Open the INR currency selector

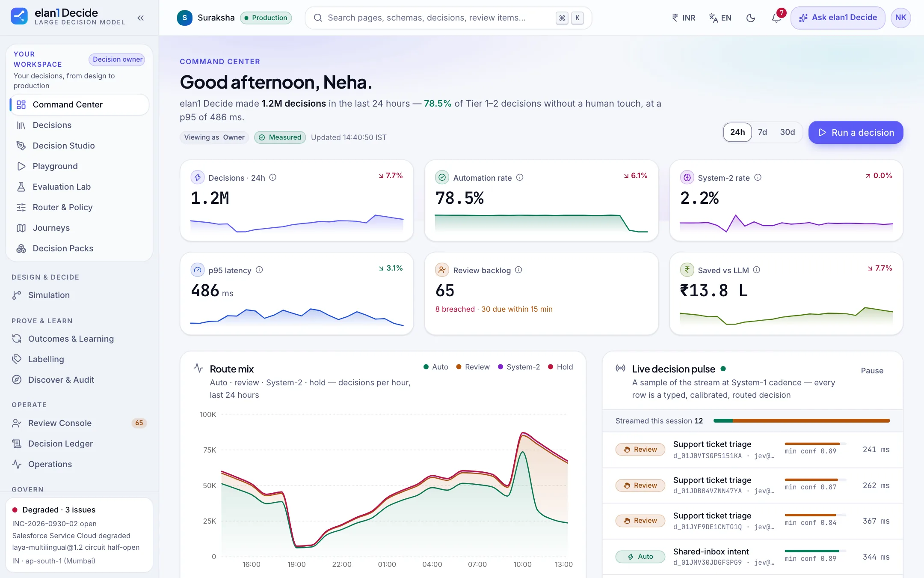(683, 18)
